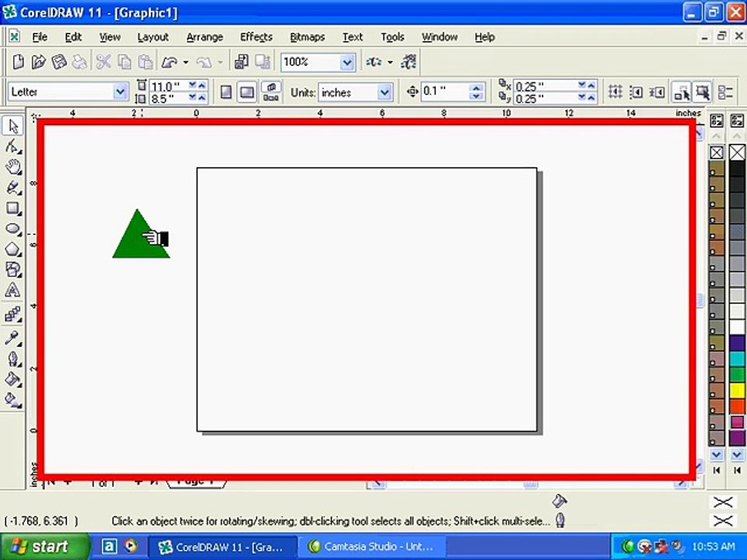Open the File menu
The width and height of the screenshot is (747, 560).
40,37
